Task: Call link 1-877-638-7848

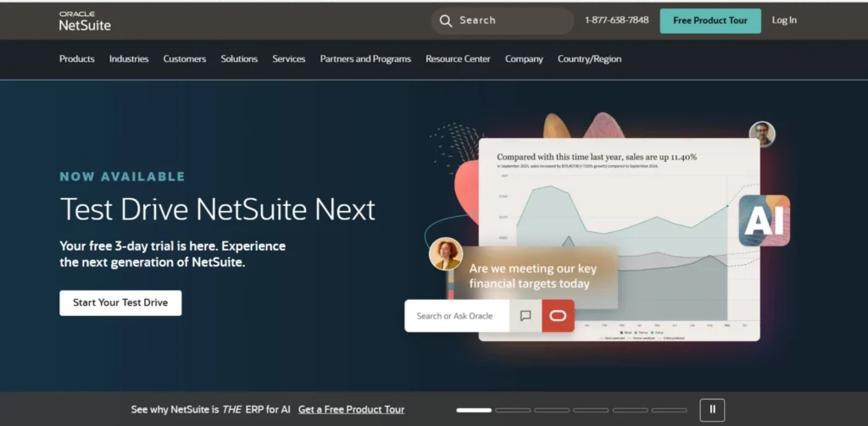Action: [617, 20]
